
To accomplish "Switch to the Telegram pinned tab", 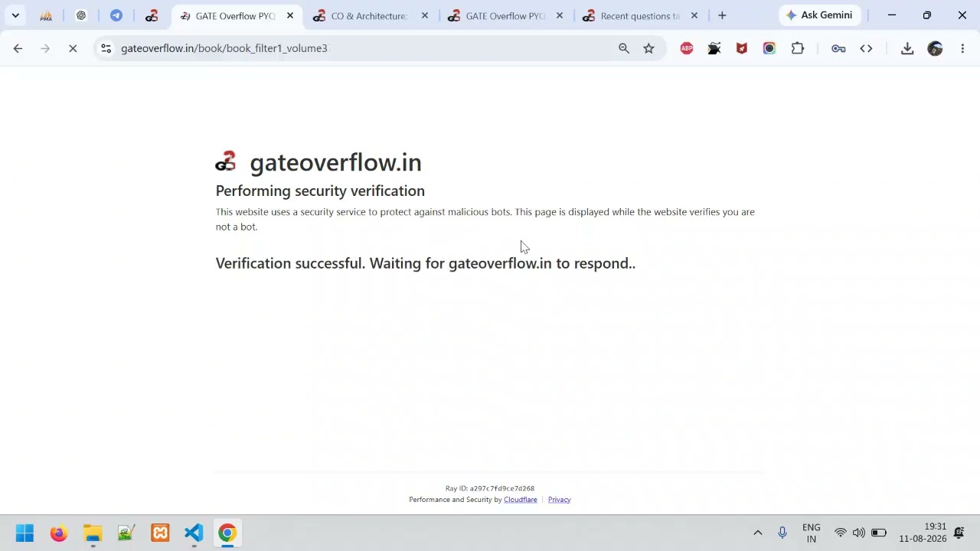I will point(116,15).
